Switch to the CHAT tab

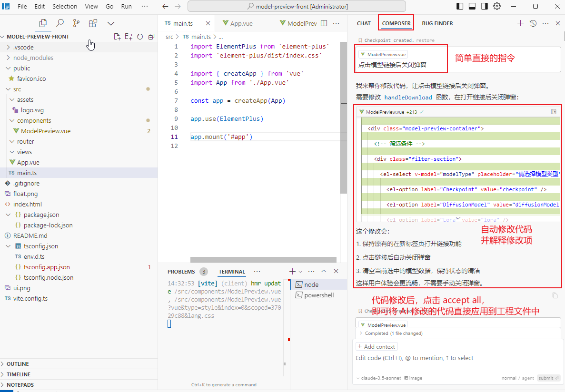coord(364,23)
